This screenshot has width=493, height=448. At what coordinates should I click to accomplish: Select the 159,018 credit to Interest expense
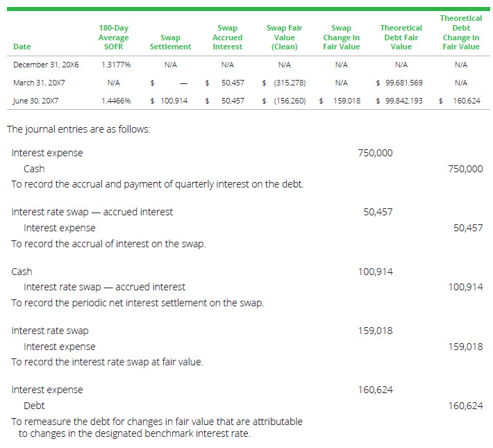(465, 347)
